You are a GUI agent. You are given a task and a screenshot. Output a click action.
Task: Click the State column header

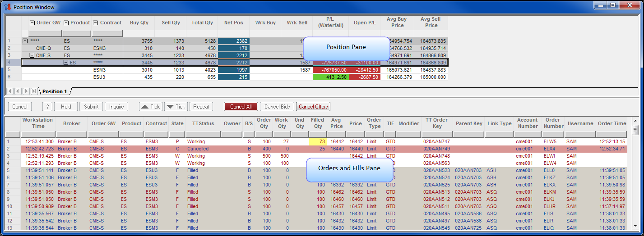click(x=177, y=123)
